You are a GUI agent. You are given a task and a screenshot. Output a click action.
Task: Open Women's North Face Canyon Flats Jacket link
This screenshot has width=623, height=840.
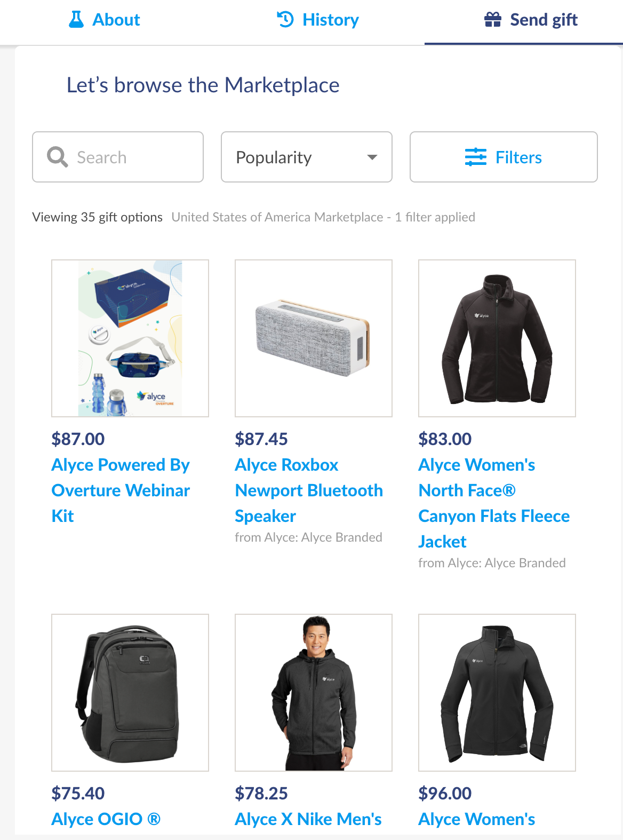[x=494, y=503]
